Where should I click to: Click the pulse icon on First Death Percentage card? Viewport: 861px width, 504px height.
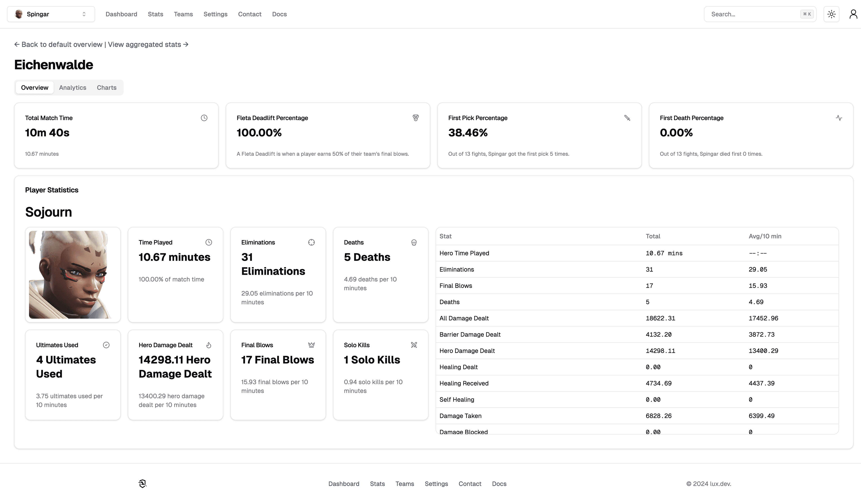[x=839, y=118]
